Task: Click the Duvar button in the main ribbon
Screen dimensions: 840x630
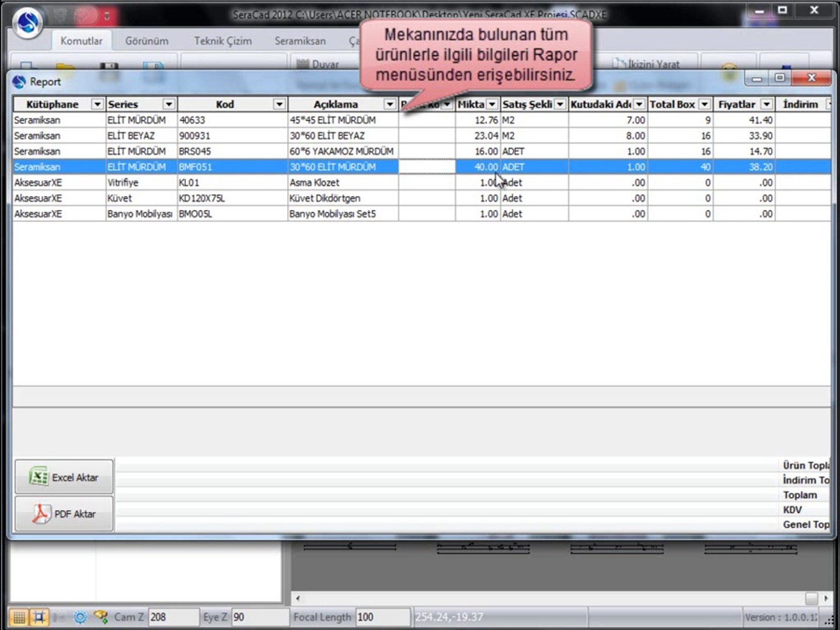Action: pos(318,64)
